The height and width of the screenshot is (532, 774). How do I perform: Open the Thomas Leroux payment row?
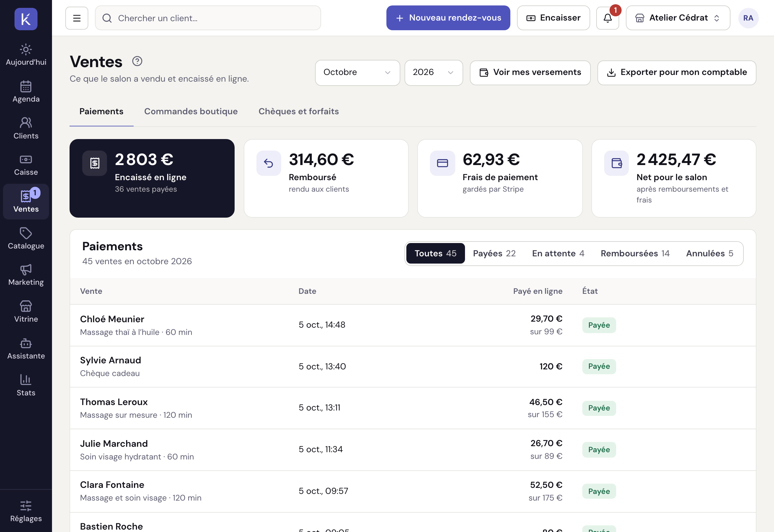pos(413,408)
